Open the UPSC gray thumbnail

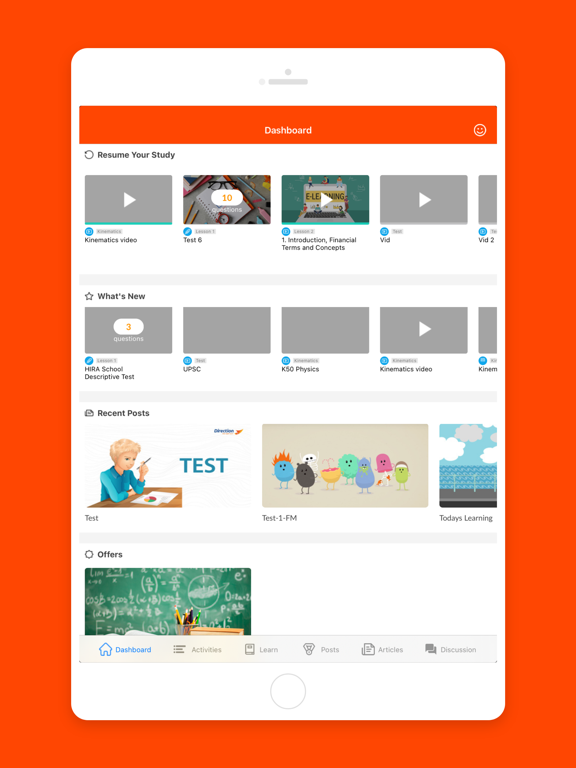click(227, 330)
